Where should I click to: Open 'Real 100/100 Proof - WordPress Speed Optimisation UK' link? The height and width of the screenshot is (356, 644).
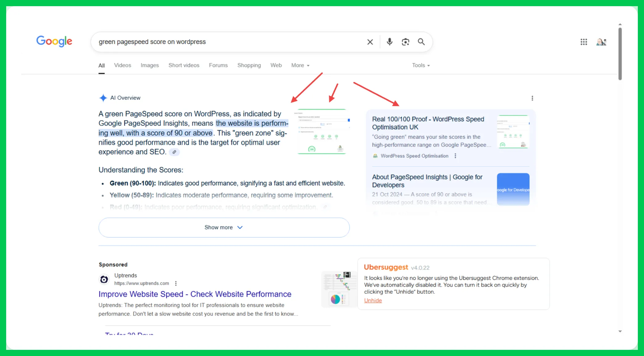click(428, 123)
